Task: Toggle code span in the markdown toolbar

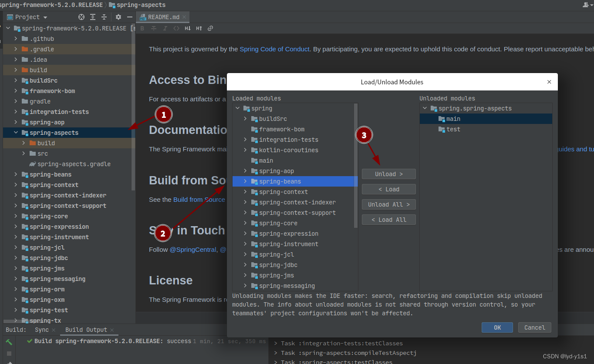Action: [x=176, y=28]
